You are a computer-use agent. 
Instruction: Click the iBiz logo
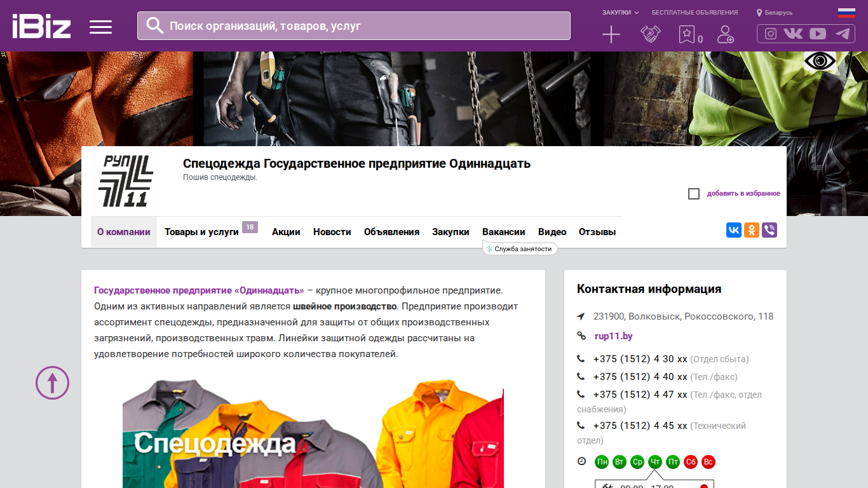41,26
